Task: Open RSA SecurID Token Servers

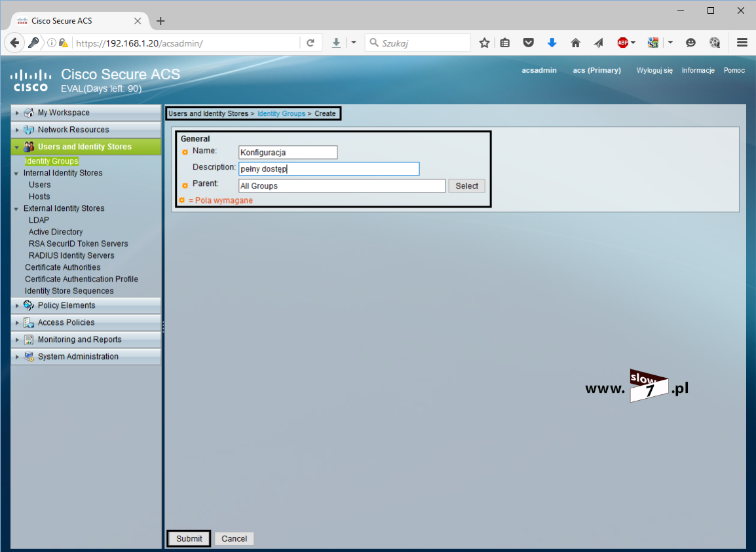Action: point(78,244)
